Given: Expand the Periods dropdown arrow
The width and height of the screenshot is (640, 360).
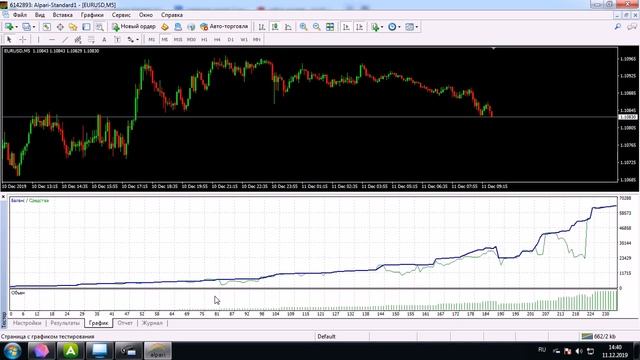Looking at the screenshot, I should point(399,27).
